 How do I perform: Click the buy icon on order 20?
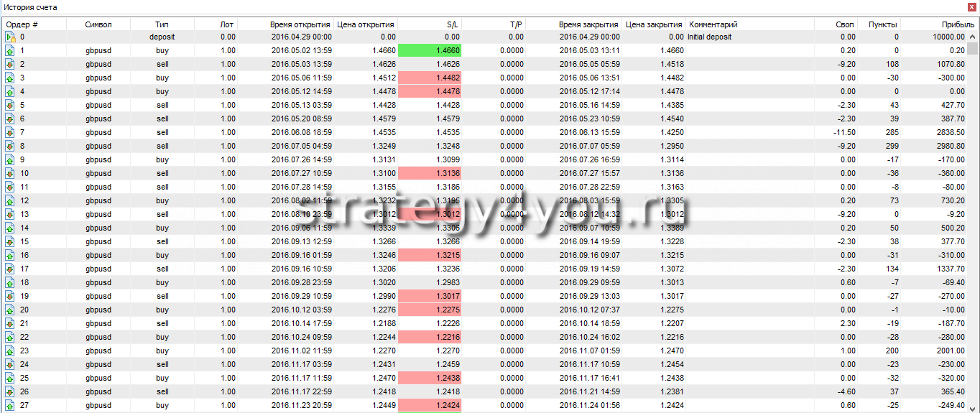(10, 310)
